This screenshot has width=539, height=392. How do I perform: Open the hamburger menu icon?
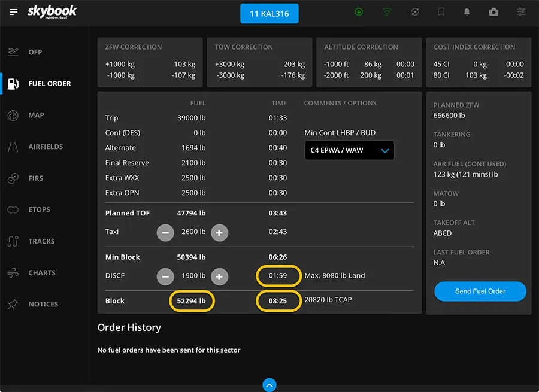13,12
